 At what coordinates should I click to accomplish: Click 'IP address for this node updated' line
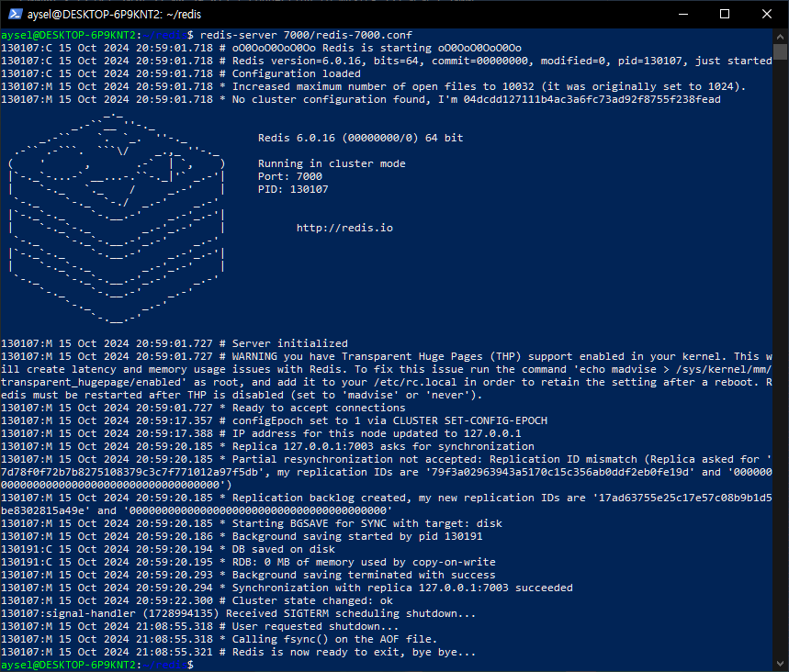[x=261, y=433]
